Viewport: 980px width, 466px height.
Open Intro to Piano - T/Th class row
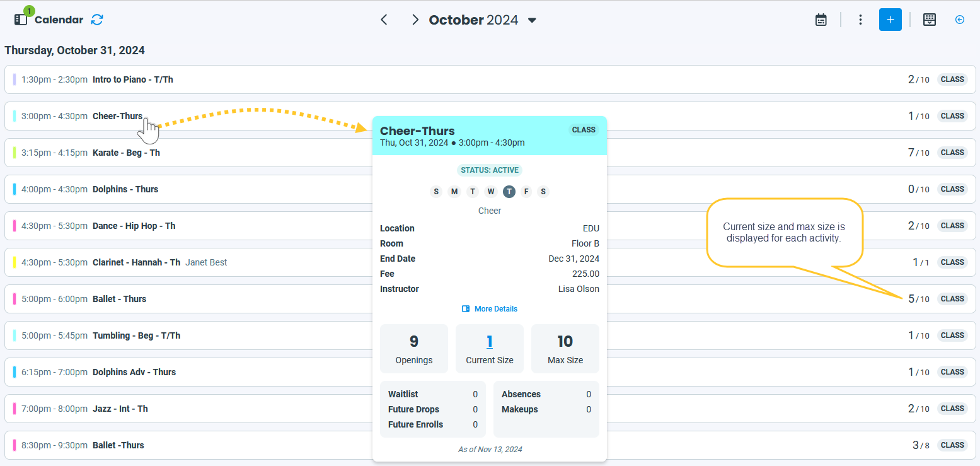pyautogui.click(x=490, y=79)
